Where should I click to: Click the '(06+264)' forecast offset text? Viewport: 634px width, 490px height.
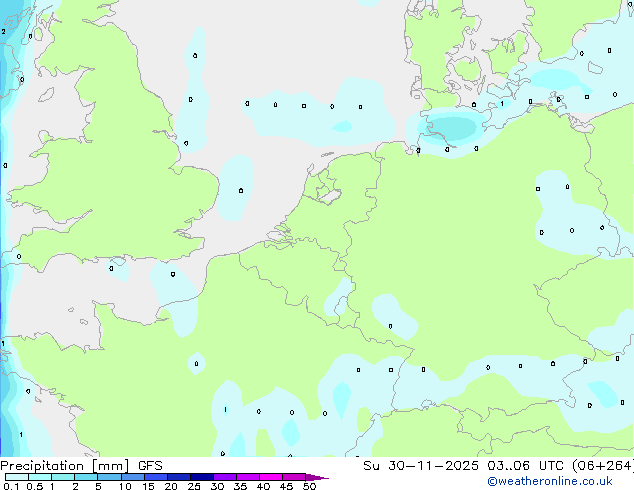point(603,465)
